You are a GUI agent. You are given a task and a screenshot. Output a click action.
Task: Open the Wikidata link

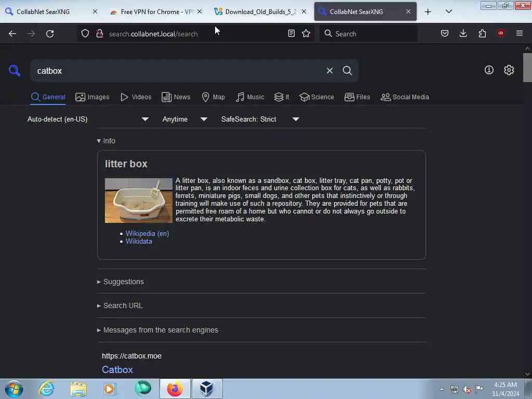click(139, 241)
